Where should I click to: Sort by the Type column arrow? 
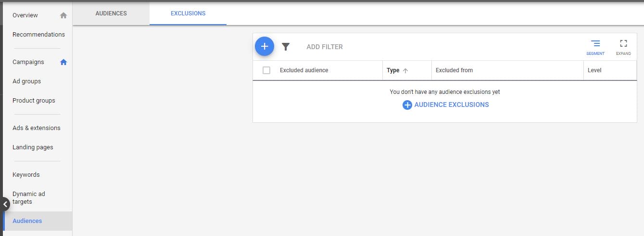(405, 70)
